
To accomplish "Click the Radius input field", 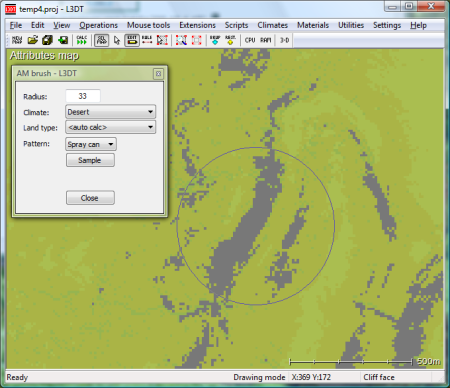I will (83, 96).
